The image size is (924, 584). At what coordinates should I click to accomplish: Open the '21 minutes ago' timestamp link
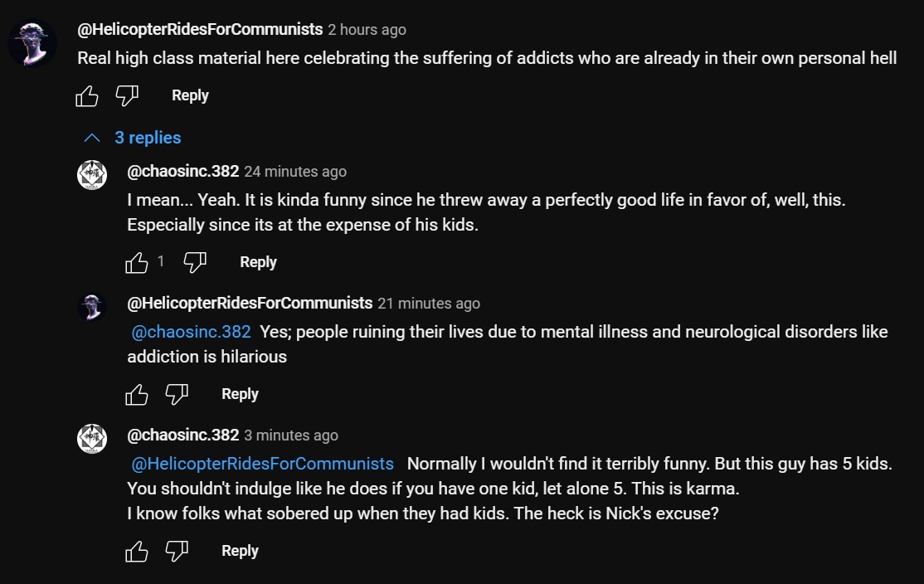pyautogui.click(x=429, y=304)
